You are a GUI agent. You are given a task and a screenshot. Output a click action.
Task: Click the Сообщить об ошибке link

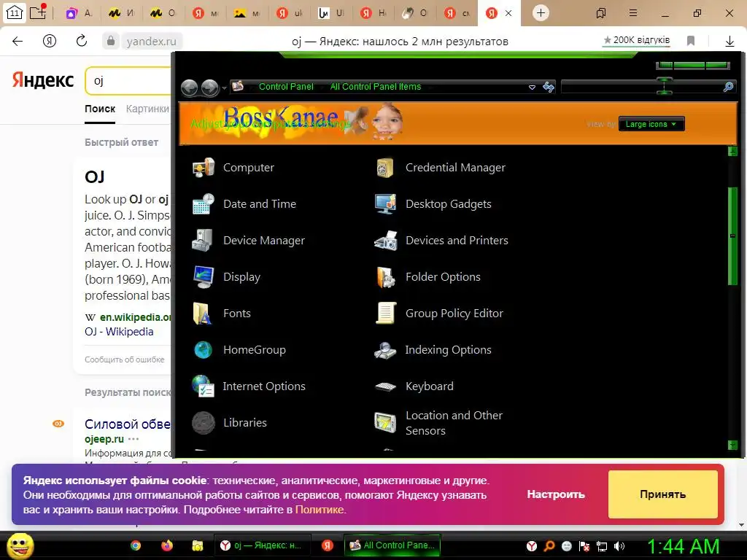[124, 359]
